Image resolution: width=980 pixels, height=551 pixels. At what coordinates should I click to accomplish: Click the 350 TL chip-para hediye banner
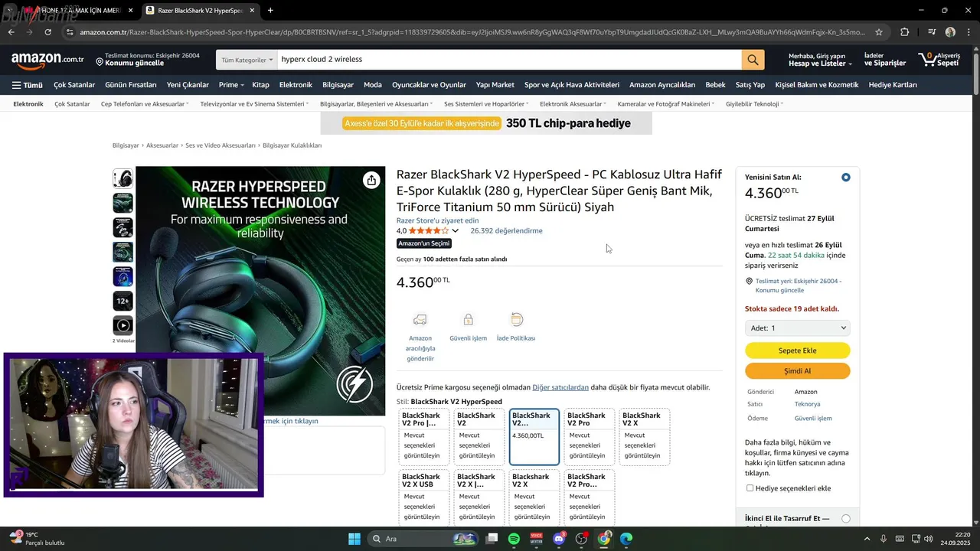coord(486,123)
